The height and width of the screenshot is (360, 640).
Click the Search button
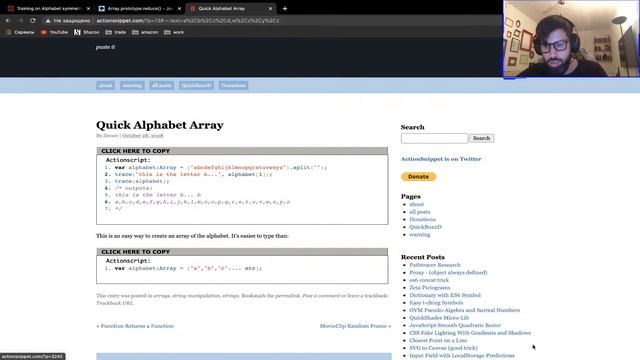482,138
